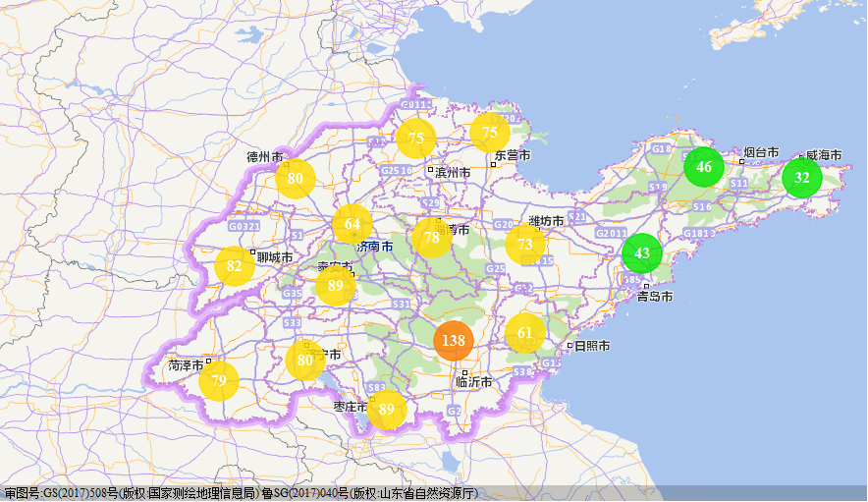Click the yellow 89 marker near Tai'an
Viewport: 868px width, 502px height.
click(x=336, y=285)
